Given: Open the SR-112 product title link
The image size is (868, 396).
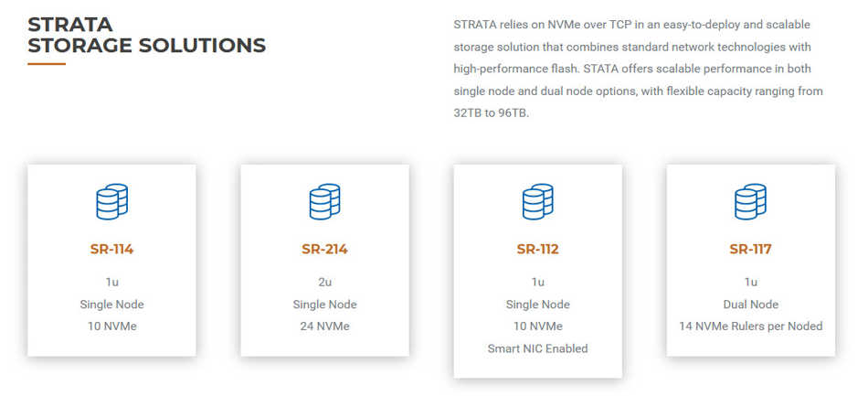Looking at the screenshot, I should [x=537, y=250].
